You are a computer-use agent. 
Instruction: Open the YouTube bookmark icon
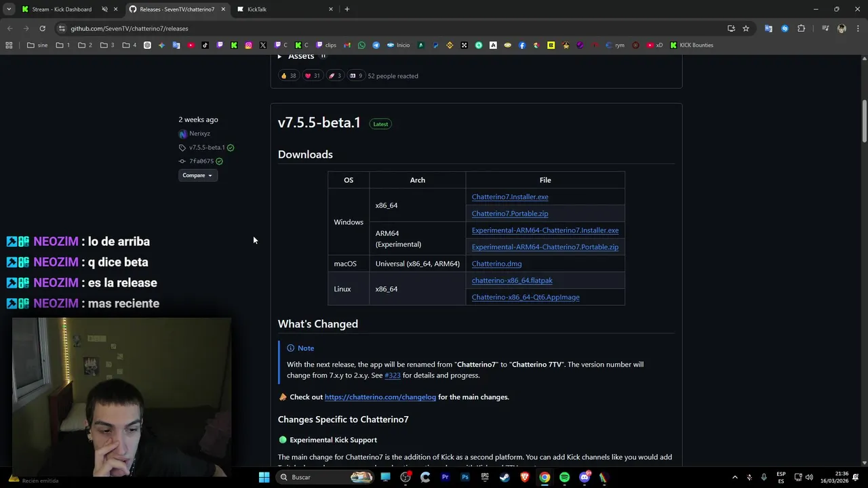191,45
